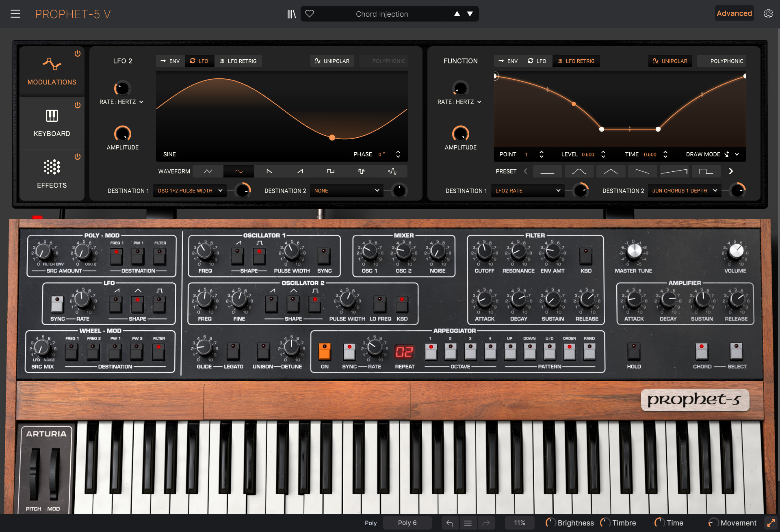
Task: Toggle Filter KBD switch
Action: [586, 256]
